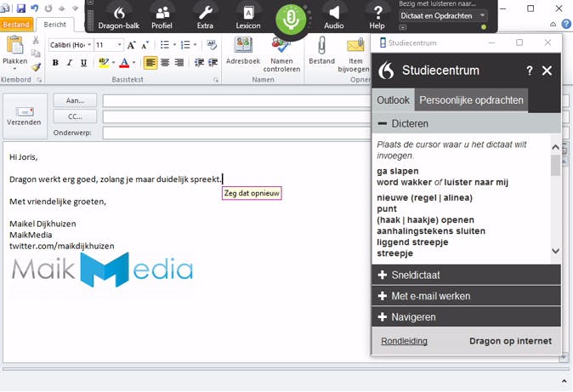This screenshot has width=573, height=392.
Task: Open the Rondleiding link
Action: point(404,341)
